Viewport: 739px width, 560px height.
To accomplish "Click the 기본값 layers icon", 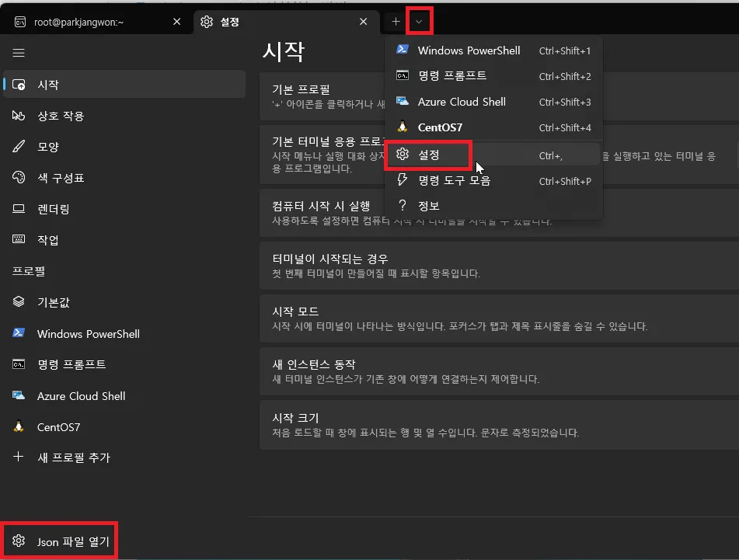I will pyautogui.click(x=19, y=301).
